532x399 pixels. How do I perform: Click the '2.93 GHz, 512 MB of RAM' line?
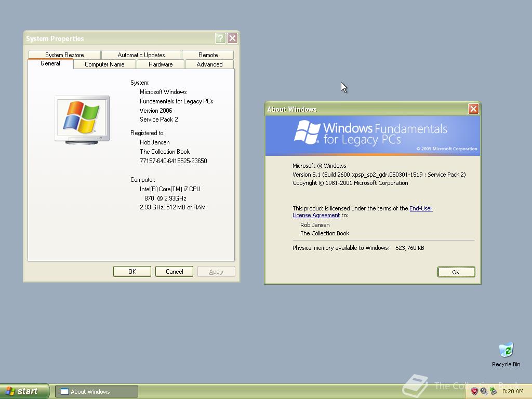[172, 207]
